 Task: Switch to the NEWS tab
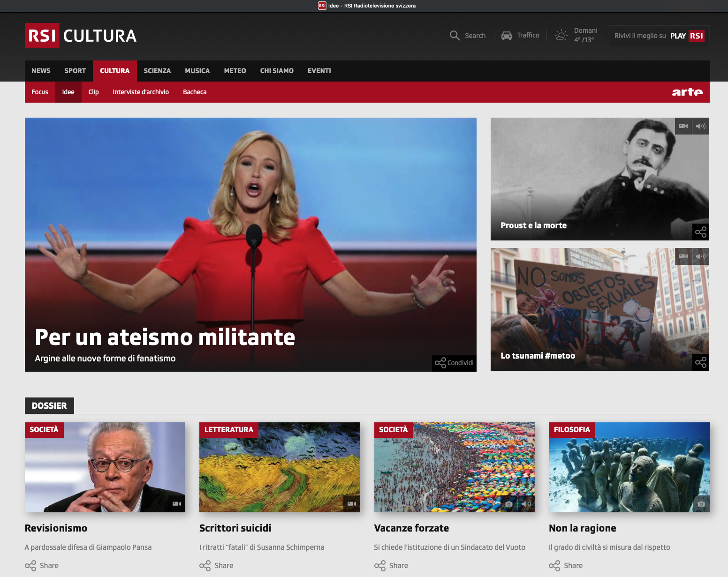(x=41, y=71)
